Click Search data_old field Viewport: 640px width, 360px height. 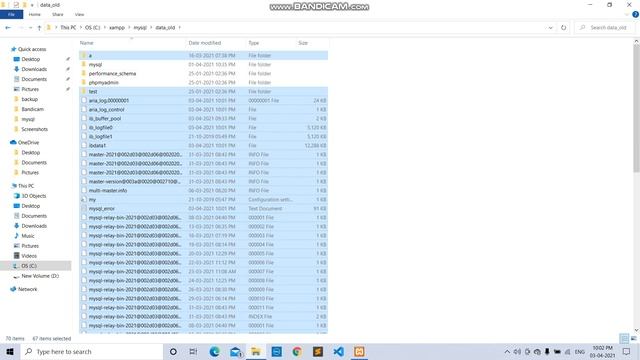tap(604, 28)
